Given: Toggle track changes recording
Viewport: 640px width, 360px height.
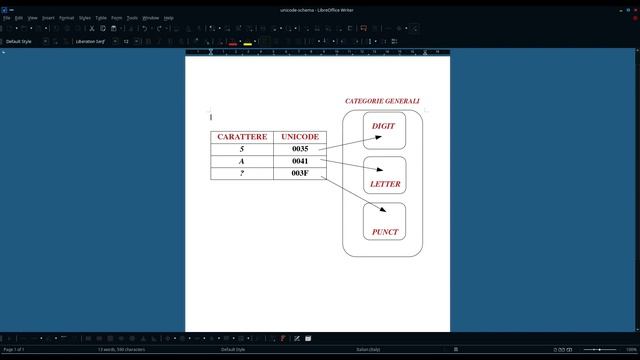Looking at the screenshot, I should 374,28.
